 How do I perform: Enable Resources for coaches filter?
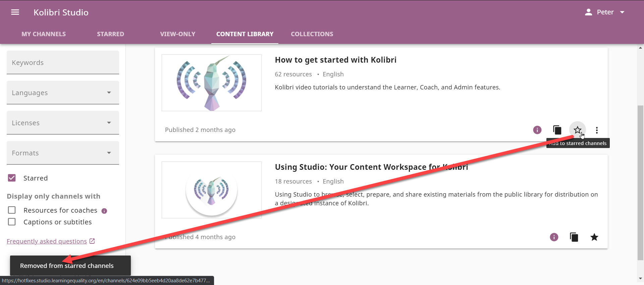[12, 210]
